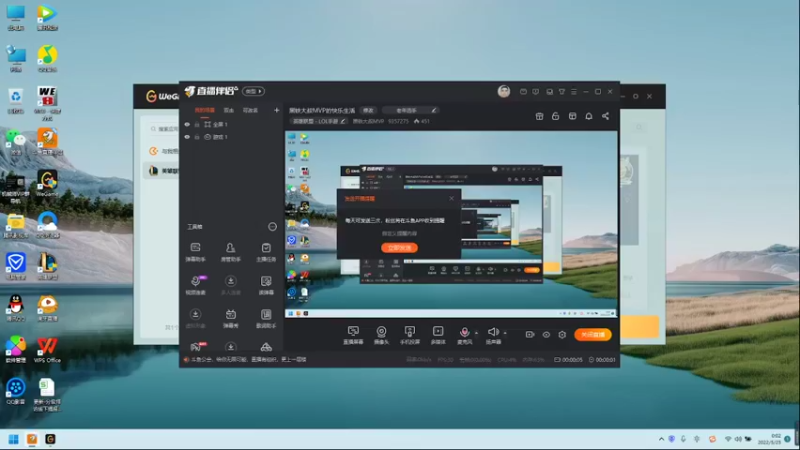The height and width of the screenshot is (450, 800).
Task: Switch to the second scene tab
Action: coord(229,110)
